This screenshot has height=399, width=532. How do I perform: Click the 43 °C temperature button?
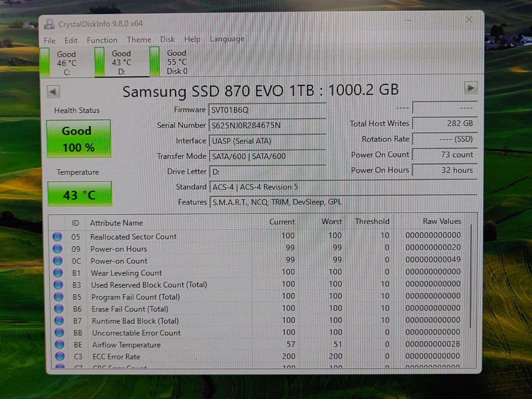click(80, 194)
